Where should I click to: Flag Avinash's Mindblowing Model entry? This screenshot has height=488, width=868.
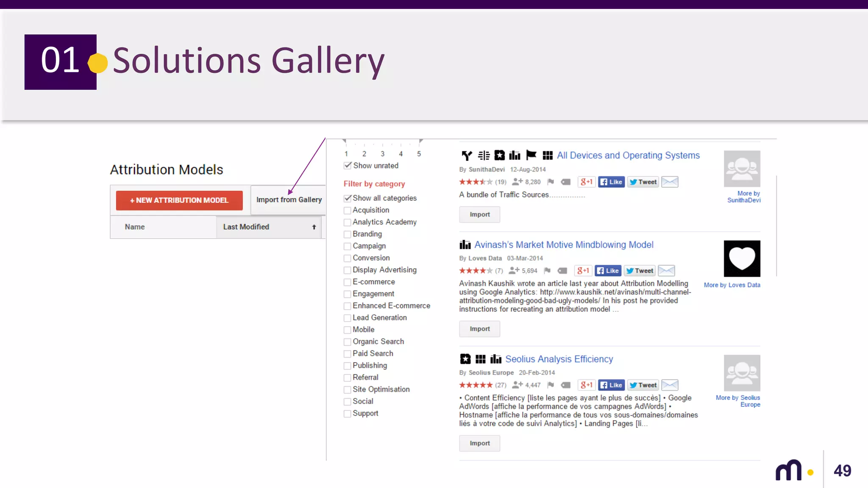tap(547, 271)
